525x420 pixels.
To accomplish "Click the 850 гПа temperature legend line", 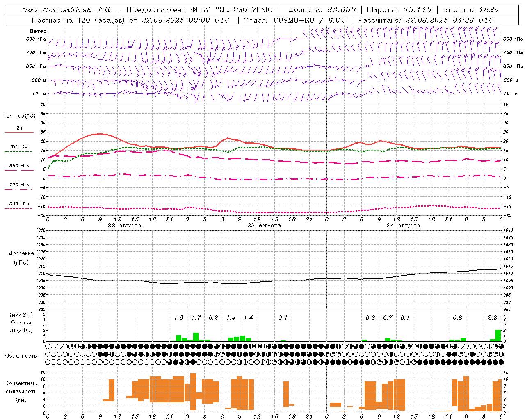I will tap(19, 170).
